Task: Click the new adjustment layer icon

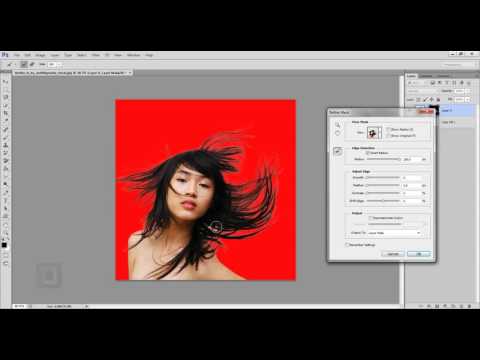Action: pyautogui.click(x=445, y=306)
